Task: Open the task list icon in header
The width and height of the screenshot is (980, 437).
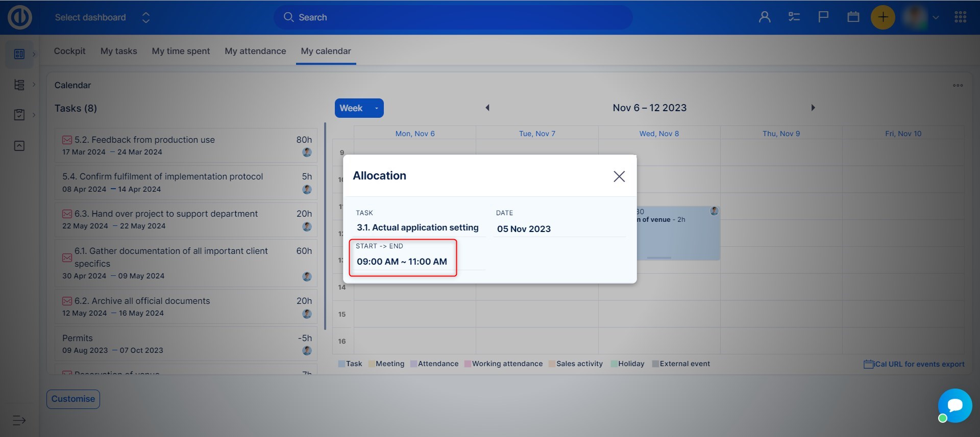Action: 794,17
